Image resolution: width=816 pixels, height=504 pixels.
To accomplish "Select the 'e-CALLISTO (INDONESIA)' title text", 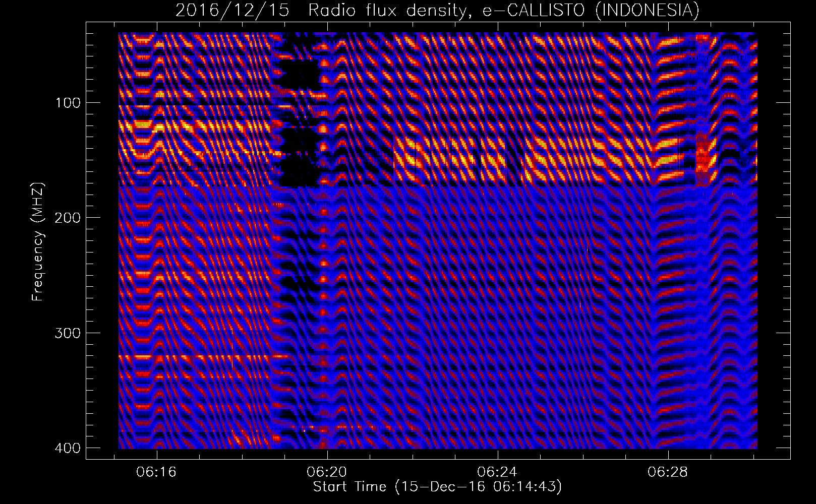I will coord(591,11).
